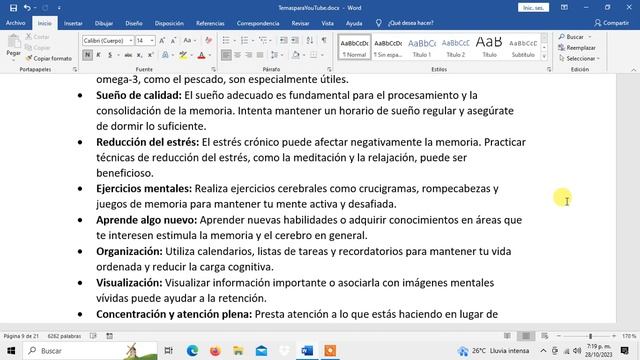
Task: Switch to Revisar ribbon tab
Action: coord(300,23)
